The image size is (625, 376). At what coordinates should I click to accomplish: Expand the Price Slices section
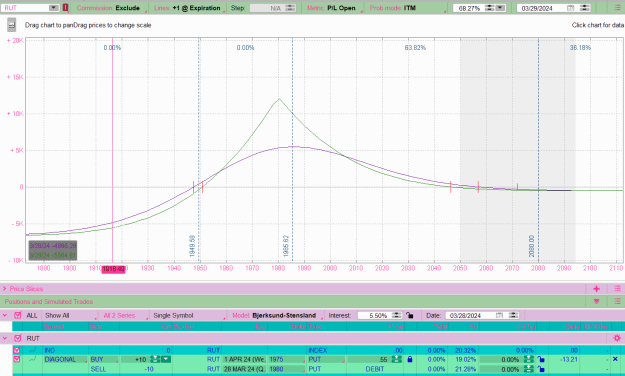(x=5, y=289)
